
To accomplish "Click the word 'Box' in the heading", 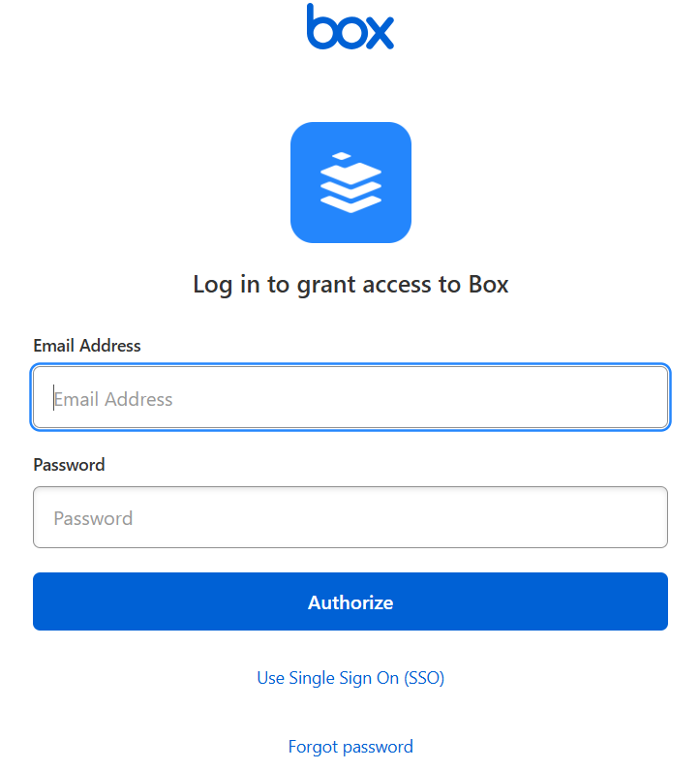I will tap(489, 285).
